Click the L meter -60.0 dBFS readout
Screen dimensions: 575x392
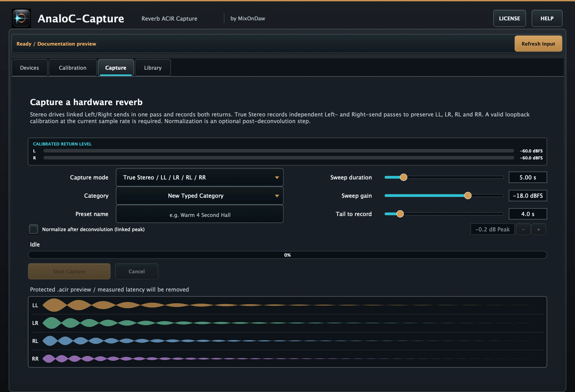[531, 151]
